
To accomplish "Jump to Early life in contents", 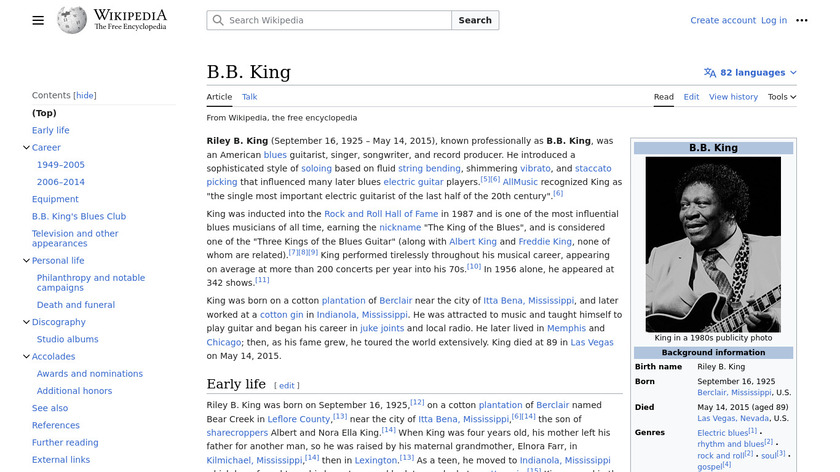I will click(x=50, y=130).
